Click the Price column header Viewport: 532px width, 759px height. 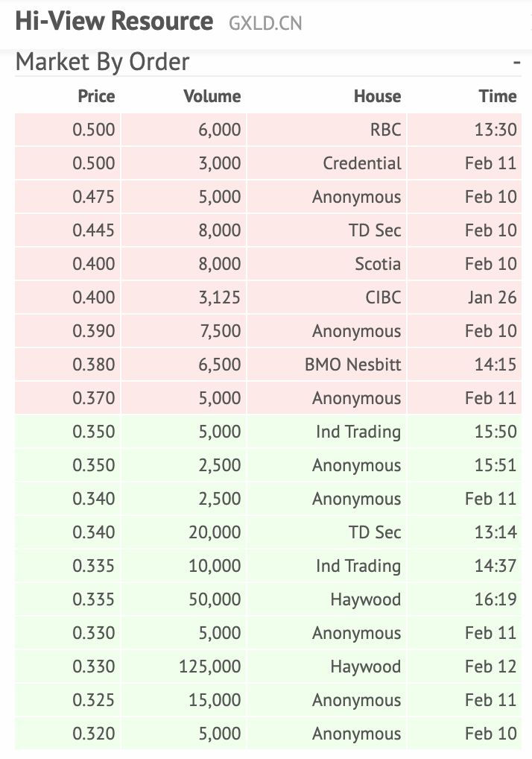coord(96,96)
